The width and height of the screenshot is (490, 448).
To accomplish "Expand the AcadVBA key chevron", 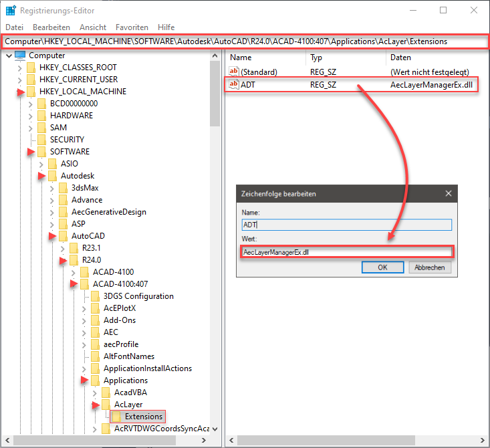I will click(x=95, y=393).
